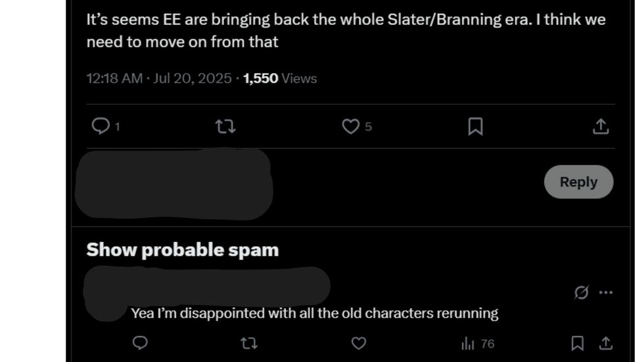Expand Show probable spam section
644x362 pixels.
click(x=183, y=250)
